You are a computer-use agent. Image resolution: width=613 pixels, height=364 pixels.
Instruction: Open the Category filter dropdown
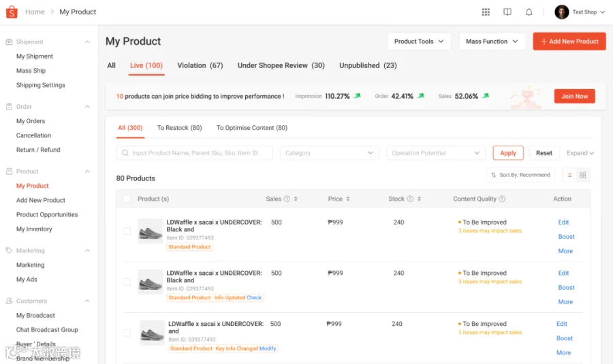point(330,153)
